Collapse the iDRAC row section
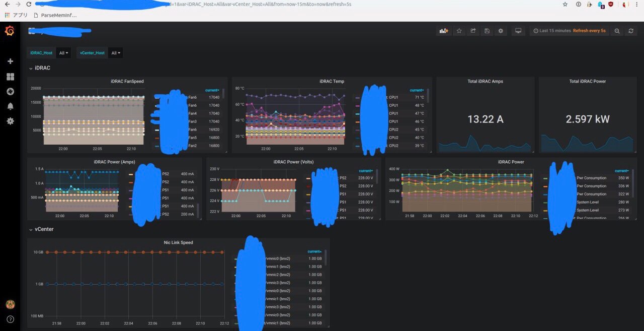Viewport: 644px width, 331px height. 40,68
